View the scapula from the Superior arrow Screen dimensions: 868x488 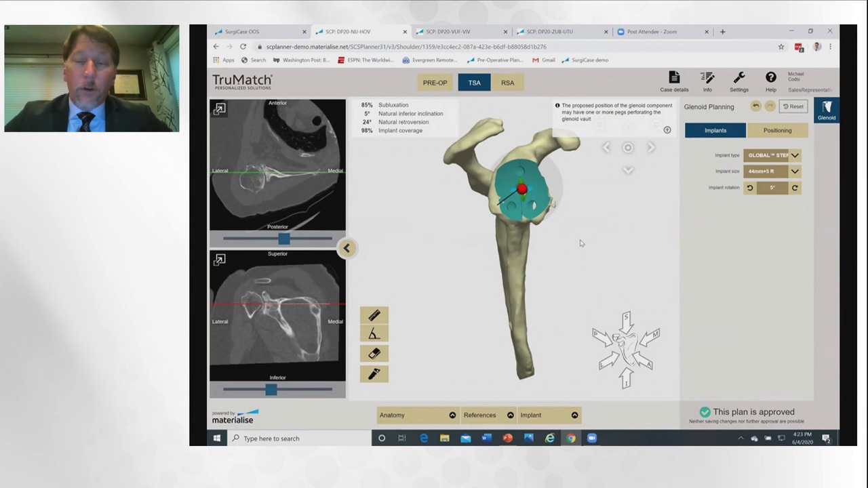[626, 319]
